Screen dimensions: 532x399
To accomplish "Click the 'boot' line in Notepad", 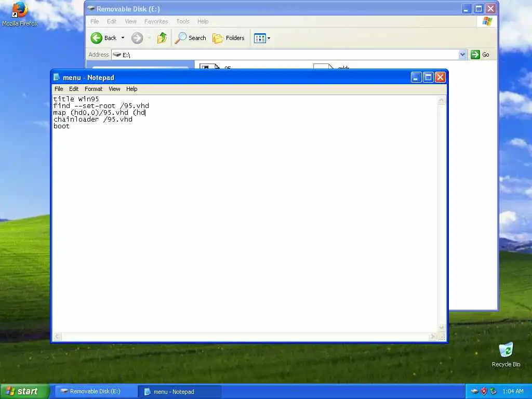I will [61, 126].
